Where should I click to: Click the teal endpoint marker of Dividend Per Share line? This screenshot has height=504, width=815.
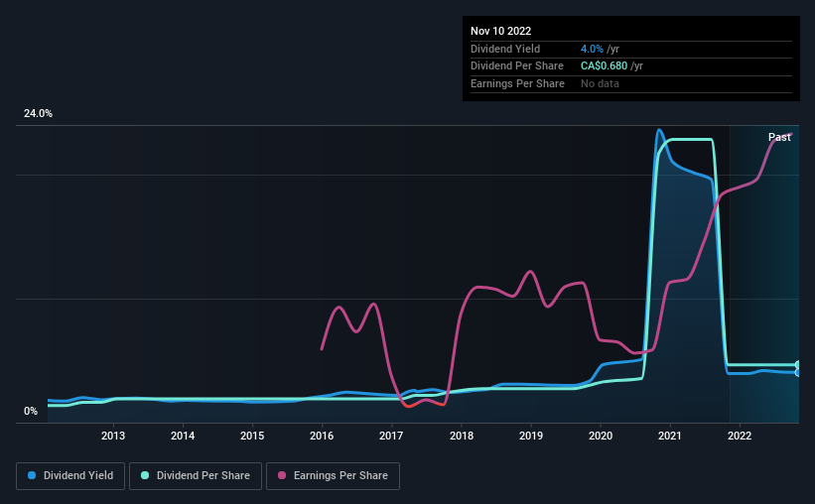pyautogui.click(x=798, y=365)
